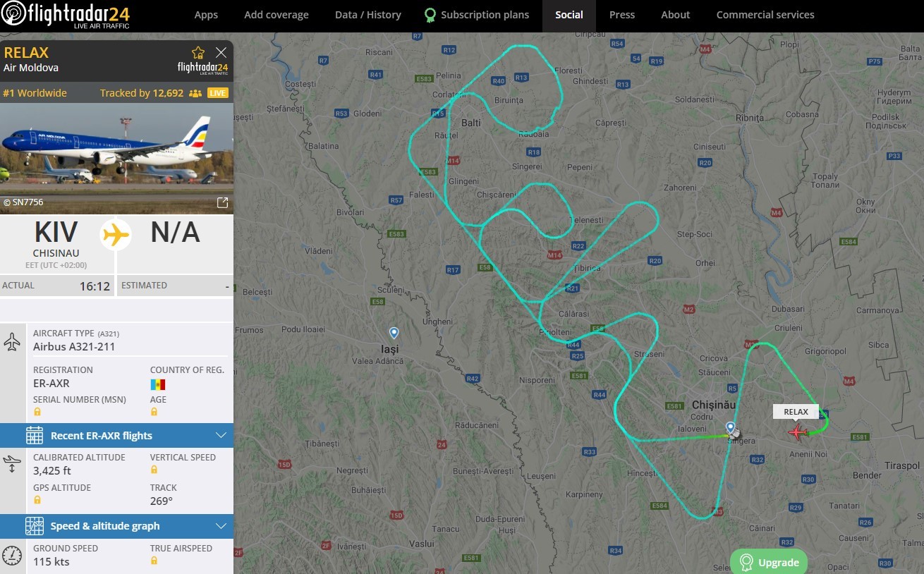Open aircraft photo in external link icon
This screenshot has height=574, width=924.
(222, 203)
